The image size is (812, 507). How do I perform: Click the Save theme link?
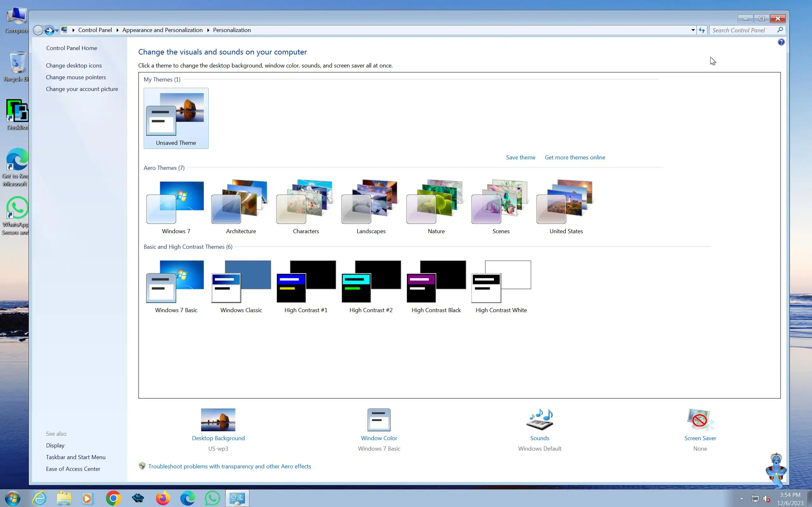[521, 157]
